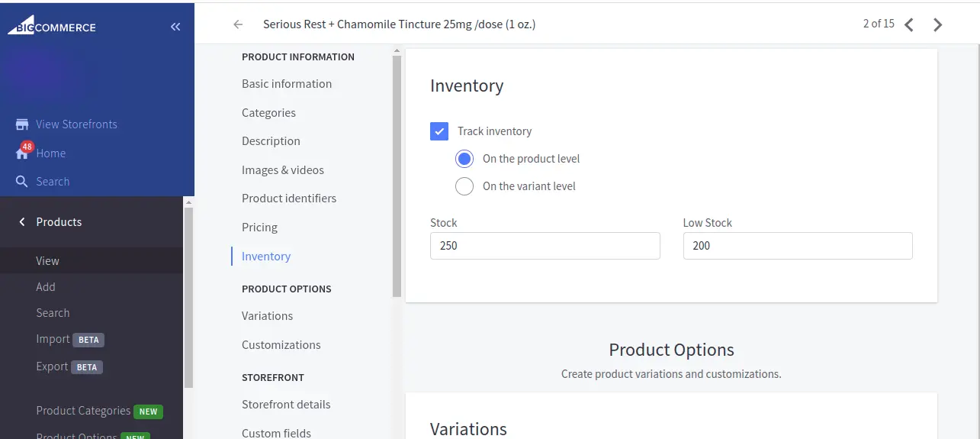Open the Export BETA menu item
This screenshot has height=439, width=980.
click(x=52, y=366)
